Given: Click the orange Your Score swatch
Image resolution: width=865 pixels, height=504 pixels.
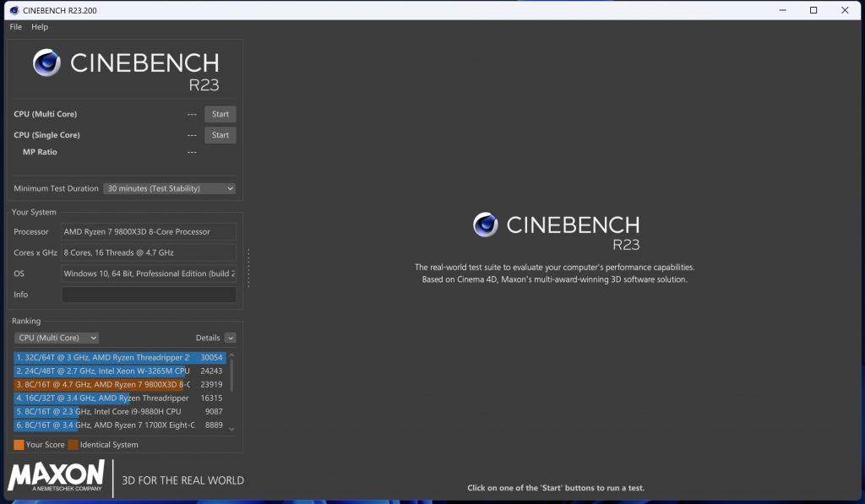Looking at the screenshot, I should point(19,445).
